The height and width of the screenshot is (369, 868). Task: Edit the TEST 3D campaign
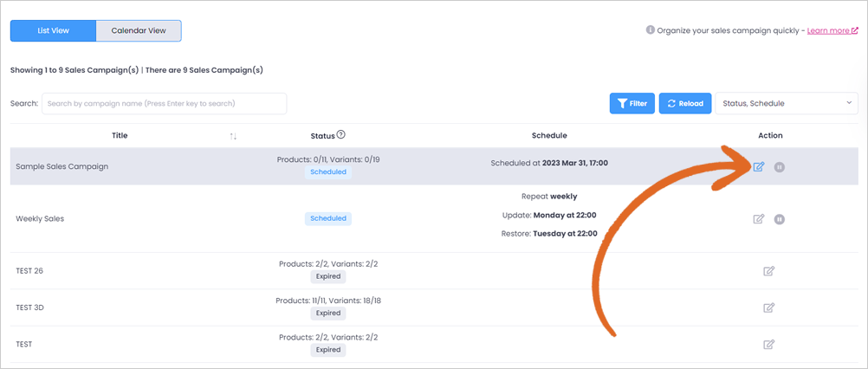pos(769,307)
